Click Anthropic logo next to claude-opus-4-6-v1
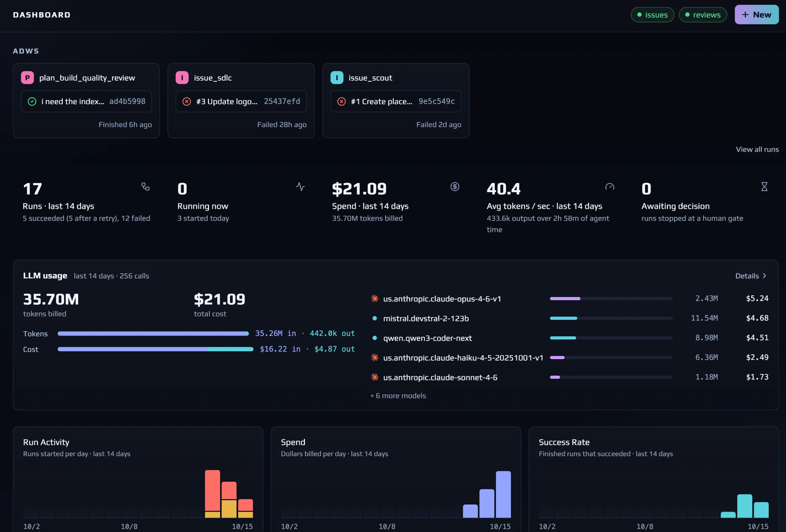 tap(374, 299)
